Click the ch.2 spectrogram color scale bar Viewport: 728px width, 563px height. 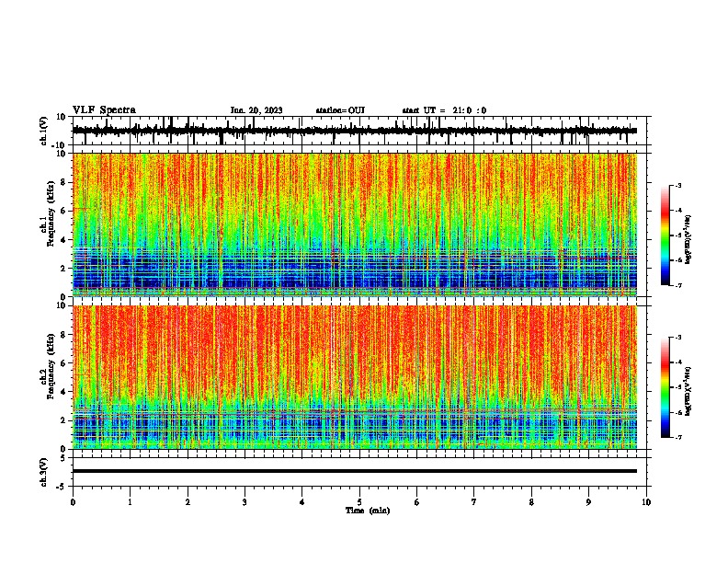(x=665, y=387)
